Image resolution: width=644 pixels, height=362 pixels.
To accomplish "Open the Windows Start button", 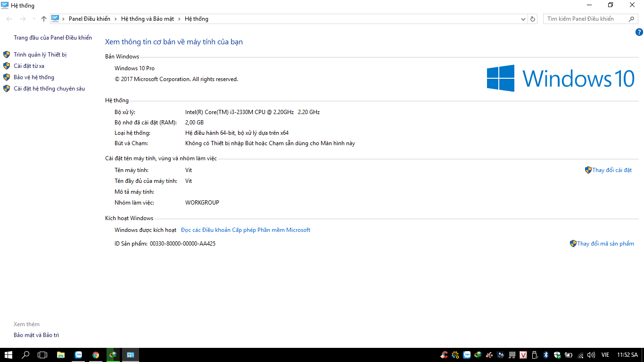I will click(x=8, y=355).
